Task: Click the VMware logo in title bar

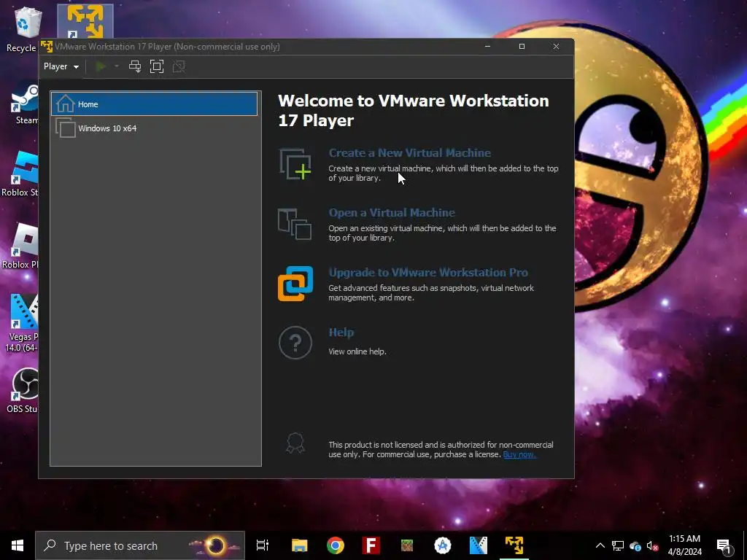Action: pos(47,47)
